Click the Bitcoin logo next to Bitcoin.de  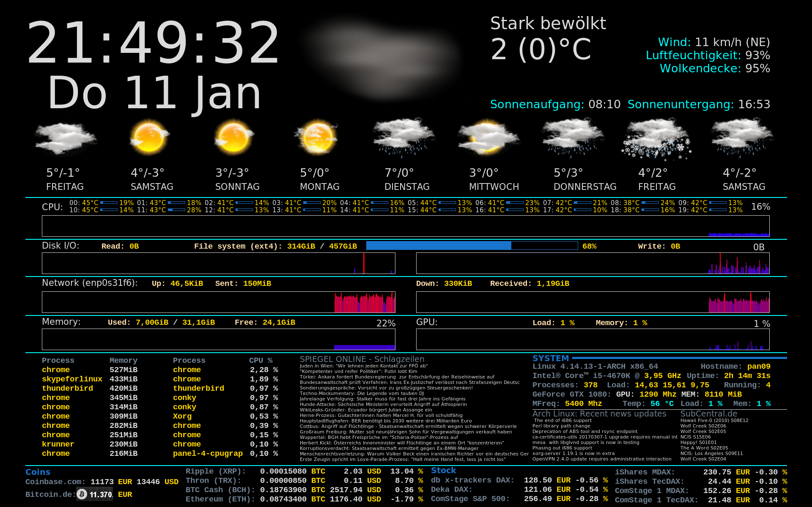pos(82,494)
